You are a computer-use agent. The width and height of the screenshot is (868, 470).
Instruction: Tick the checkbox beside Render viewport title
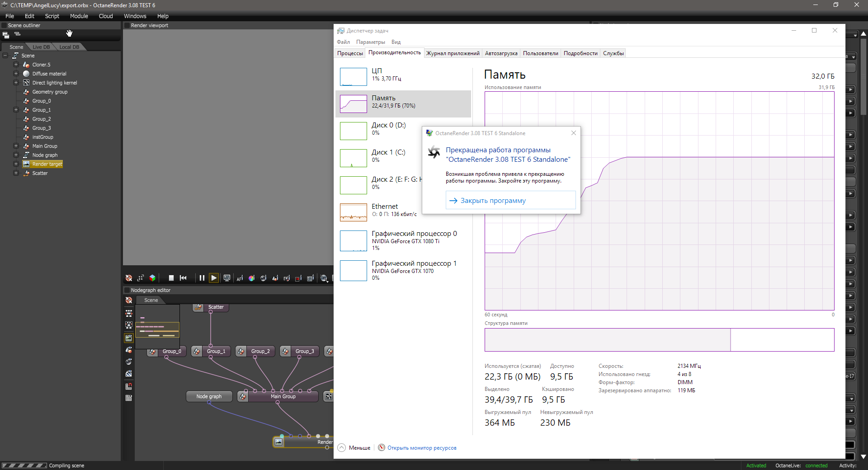(127, 25)
